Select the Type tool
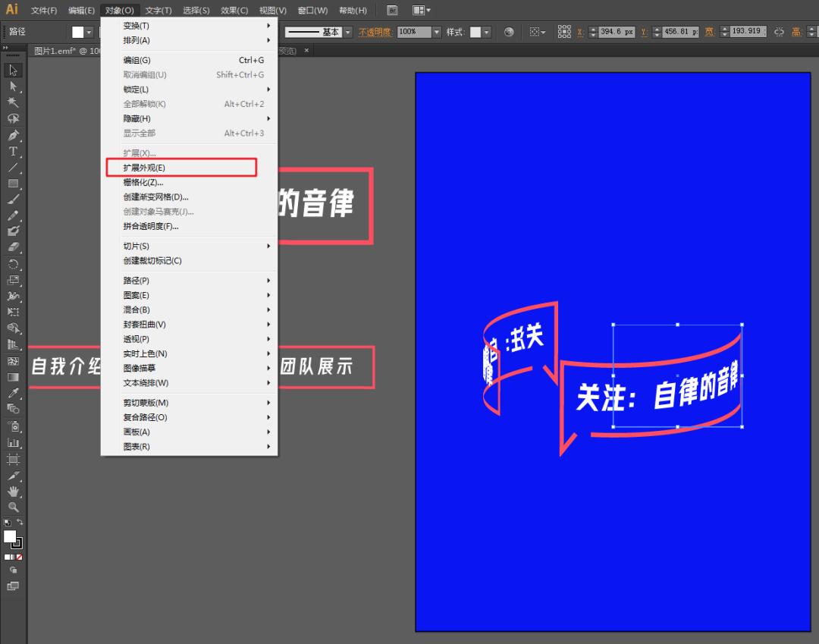 [12, 152]
